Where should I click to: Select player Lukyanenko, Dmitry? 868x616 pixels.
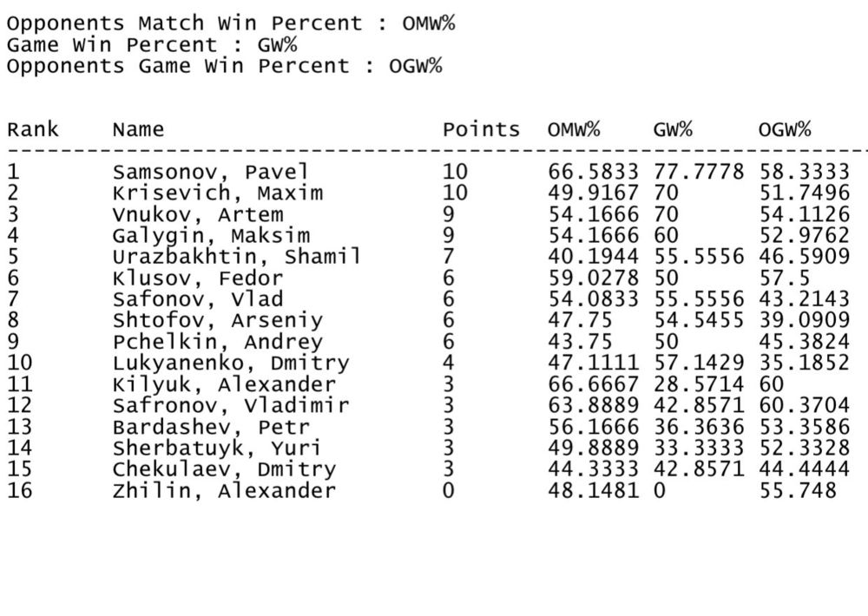tap(230, 364)
